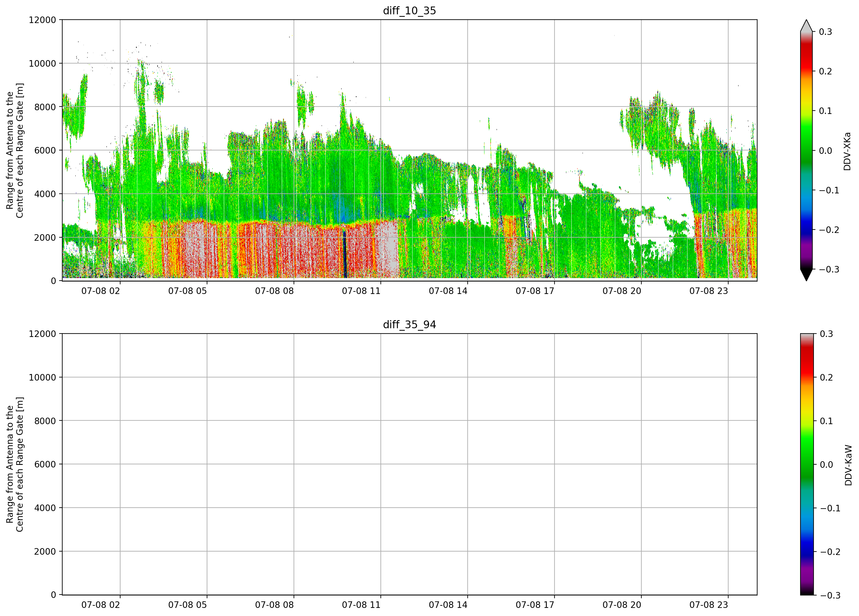Select y-tick 4000 of the diff_35_94 plot

point(45,508)
